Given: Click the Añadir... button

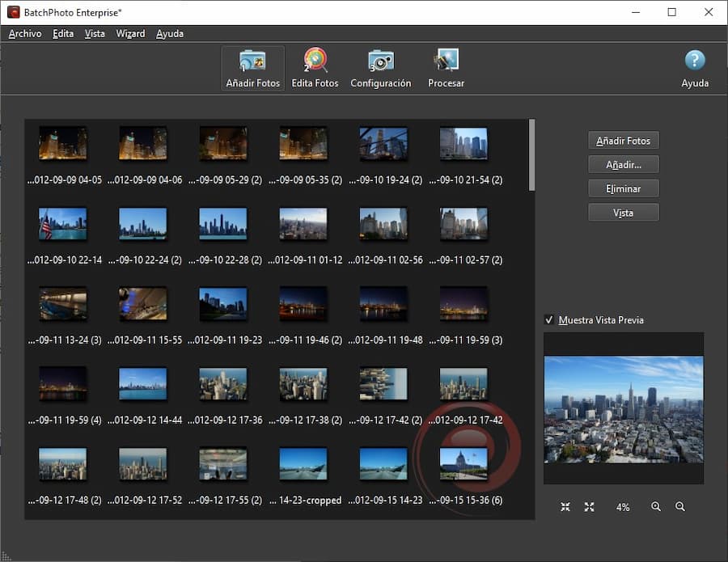Looking at the screenshot, I should [x=623, y=165].
